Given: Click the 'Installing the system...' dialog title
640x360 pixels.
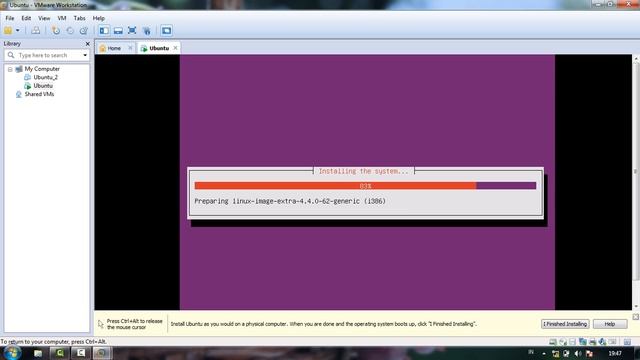Looking at the screenshot, I should pos(363,171).
